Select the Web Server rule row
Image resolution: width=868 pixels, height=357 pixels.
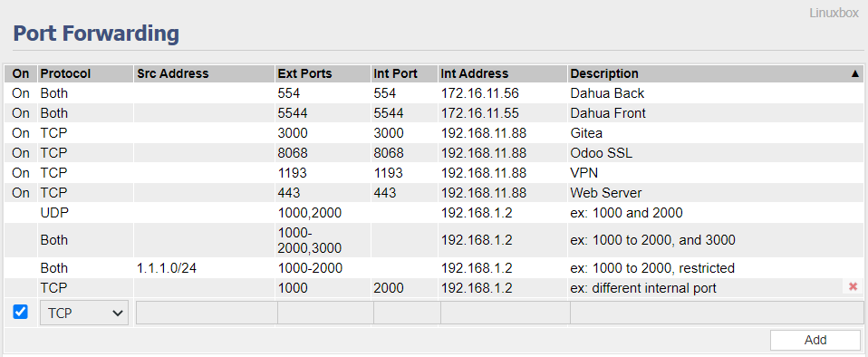coord(434,193)
